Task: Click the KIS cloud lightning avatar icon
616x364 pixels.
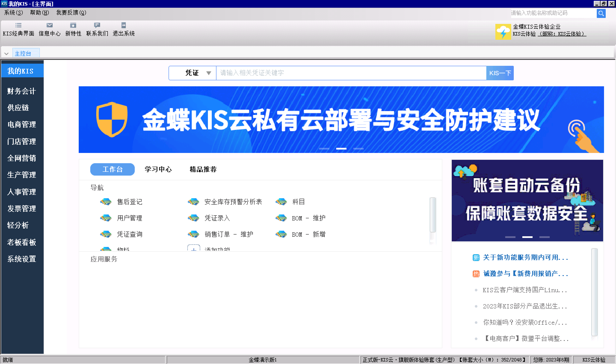Action: (503, 32)
